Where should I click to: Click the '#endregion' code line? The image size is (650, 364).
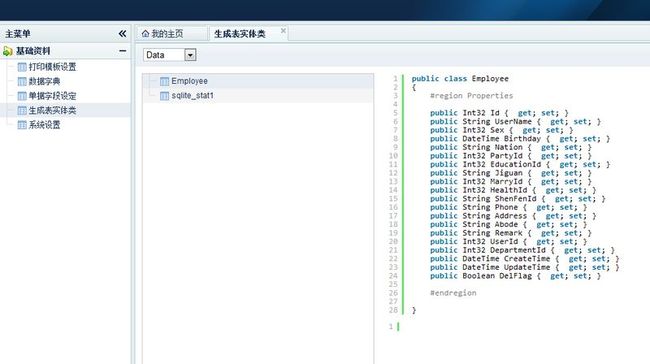point(453,293)
